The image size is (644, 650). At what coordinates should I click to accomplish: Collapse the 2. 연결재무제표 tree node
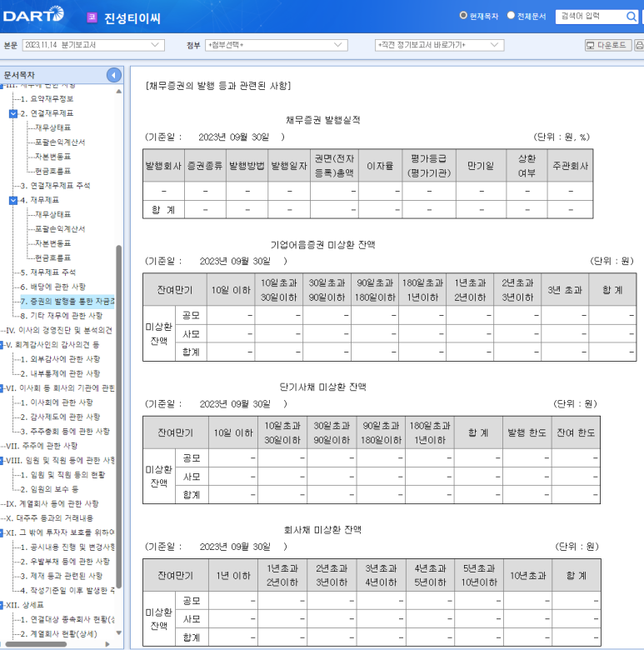click(x=13, y=113)
